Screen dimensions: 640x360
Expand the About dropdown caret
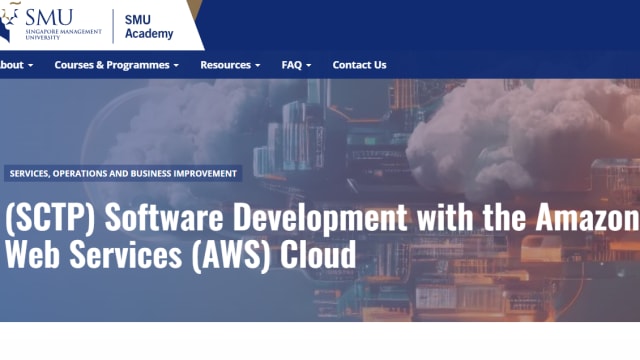(31, 65)
